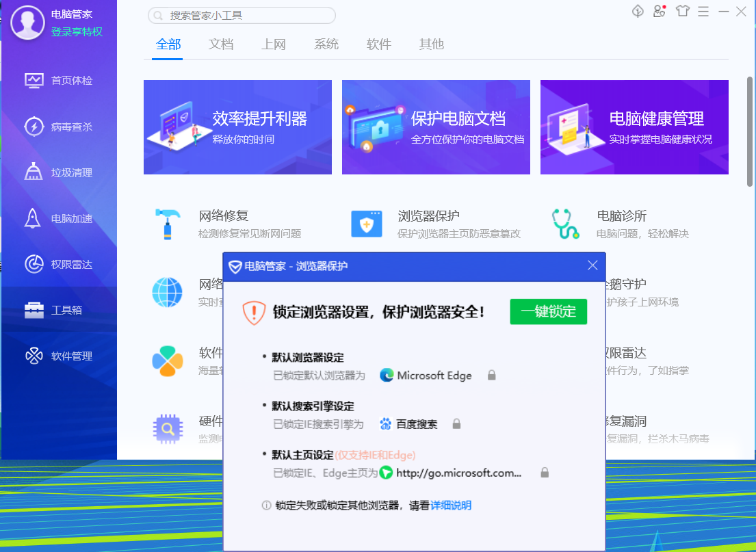
Task: Click the 电脑诊所 stethoscope icon
Action: [565, 224]
